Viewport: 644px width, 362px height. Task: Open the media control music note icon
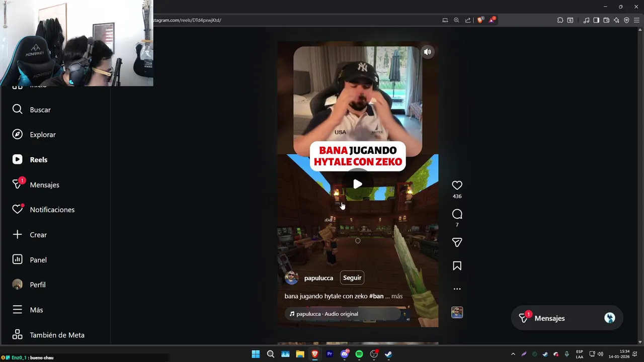tap(586, 20)
